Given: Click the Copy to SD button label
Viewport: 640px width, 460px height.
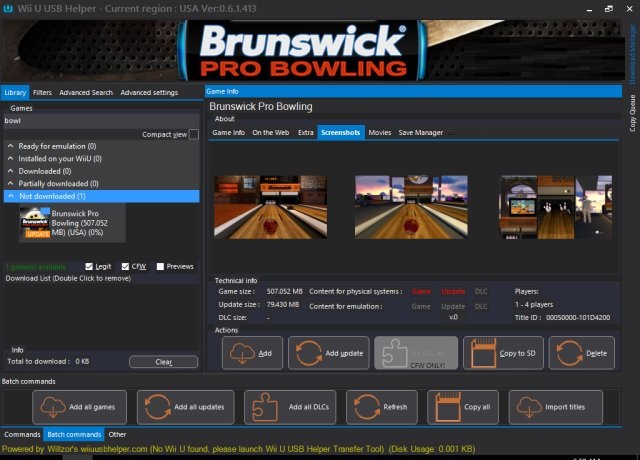Looking at the screenshot, I should point(518,353).
